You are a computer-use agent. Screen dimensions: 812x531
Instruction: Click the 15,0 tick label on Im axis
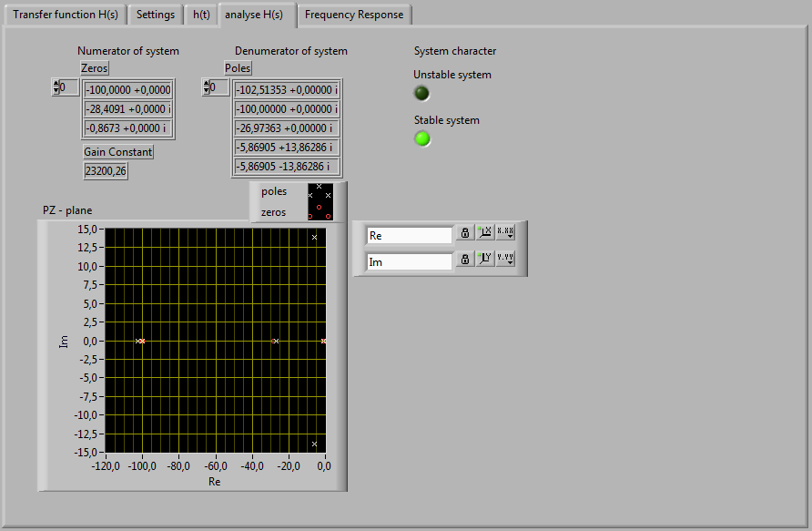pos(87,229)
